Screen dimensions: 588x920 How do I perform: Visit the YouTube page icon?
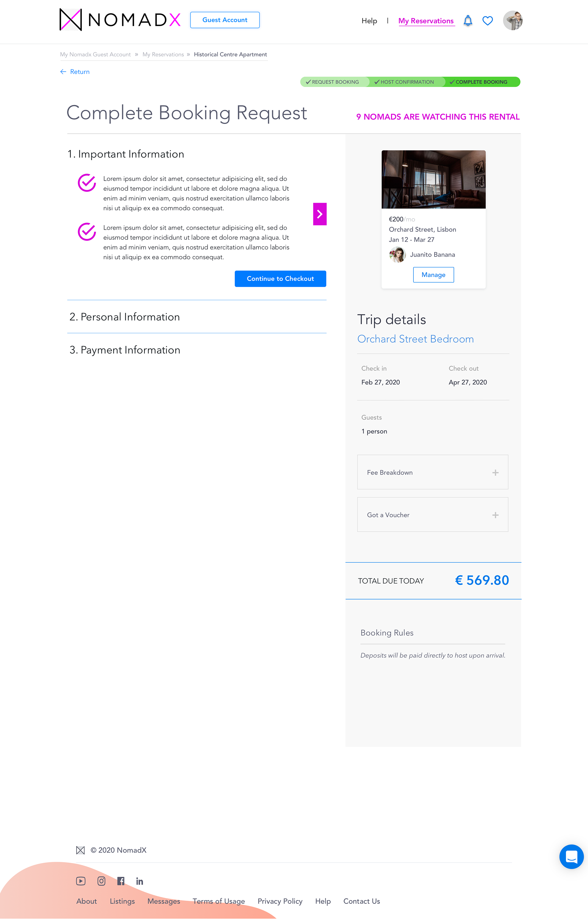[x=81, y=881]
